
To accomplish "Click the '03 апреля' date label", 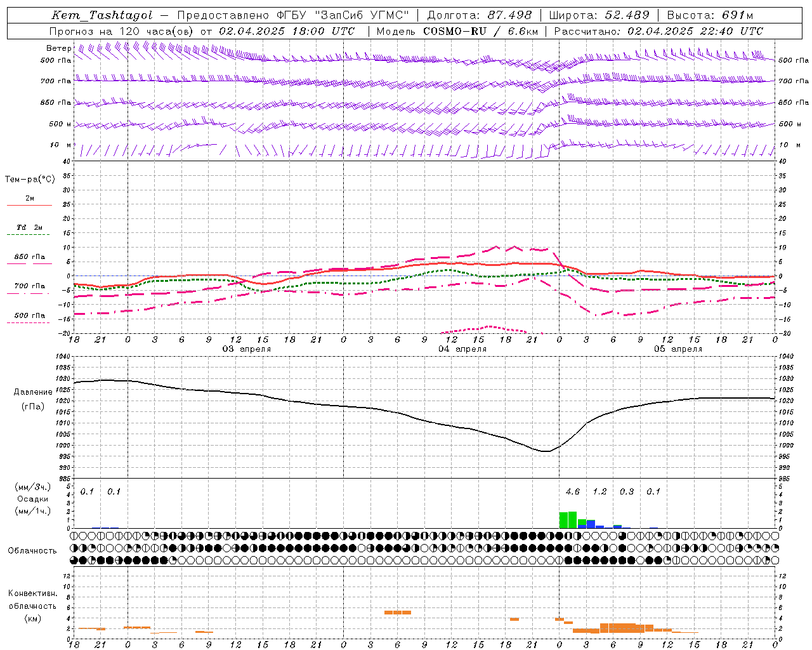I will 246,349.
